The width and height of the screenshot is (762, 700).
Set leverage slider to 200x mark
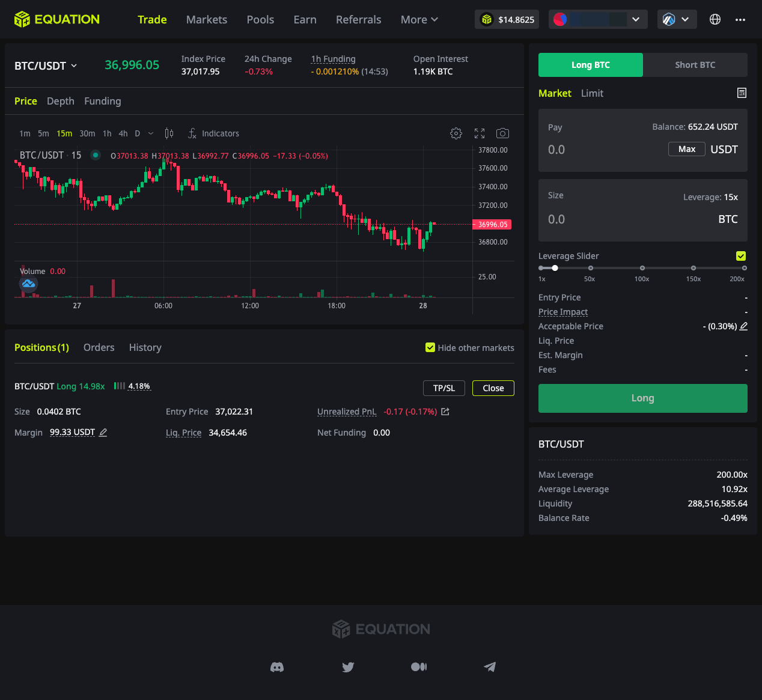(x=745, y=268)
